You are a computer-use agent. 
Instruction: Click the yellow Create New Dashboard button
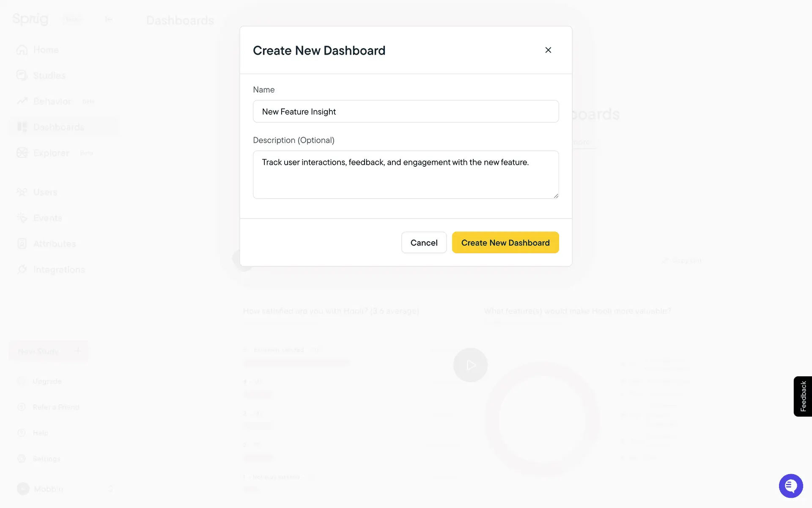[505, 243]
